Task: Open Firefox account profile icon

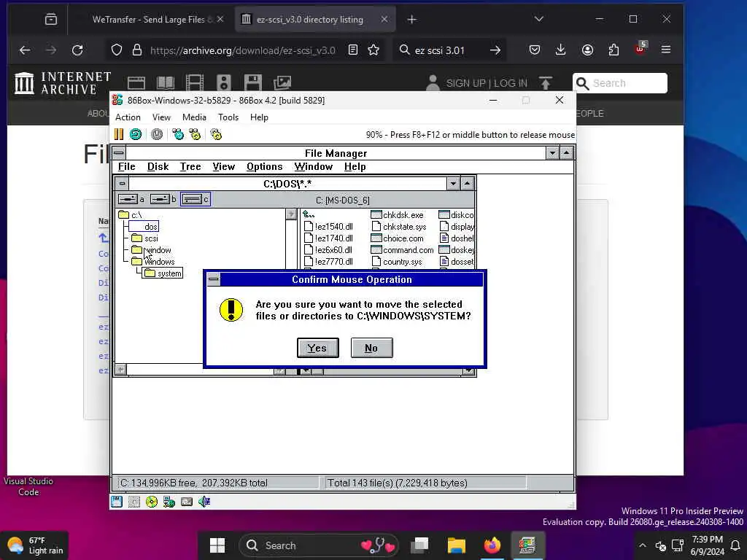Action: (x=587, y=50)
